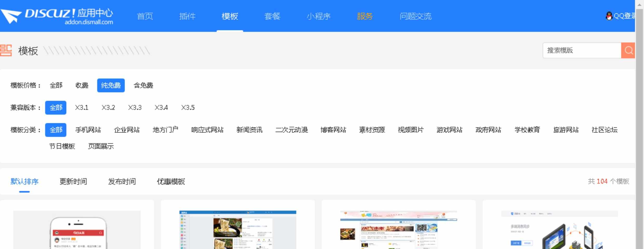
Task: Choose the 素材资源 category
Action: (x=372, y=130)
